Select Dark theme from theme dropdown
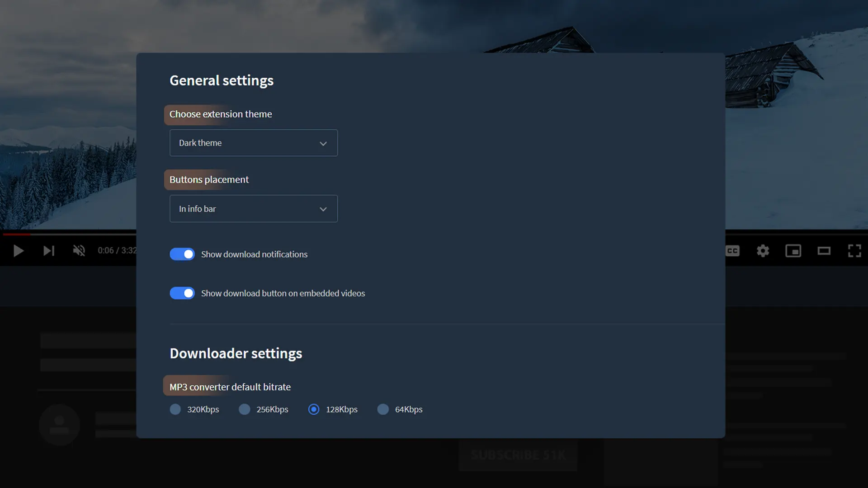 (x=253, y=142)
